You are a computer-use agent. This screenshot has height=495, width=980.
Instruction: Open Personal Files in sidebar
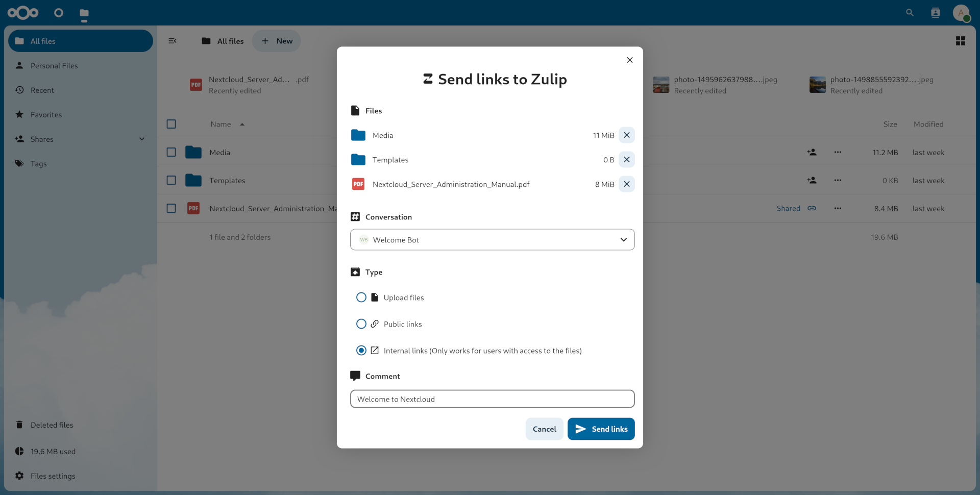[81, 65]
